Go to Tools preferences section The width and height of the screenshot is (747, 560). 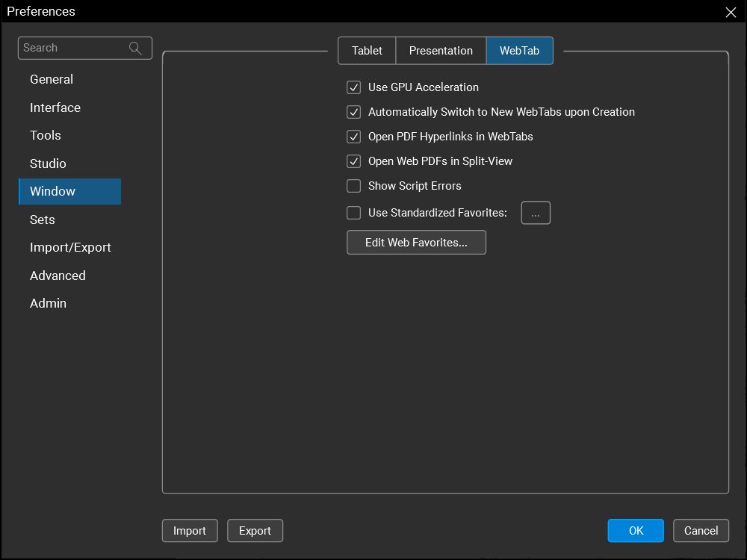[x=46, y=135]
